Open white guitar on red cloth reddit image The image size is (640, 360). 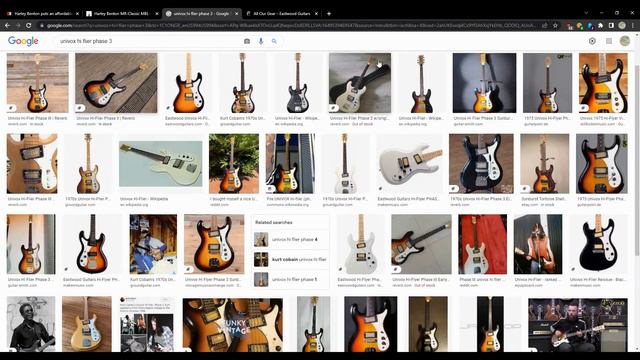(x=482, y=244)
